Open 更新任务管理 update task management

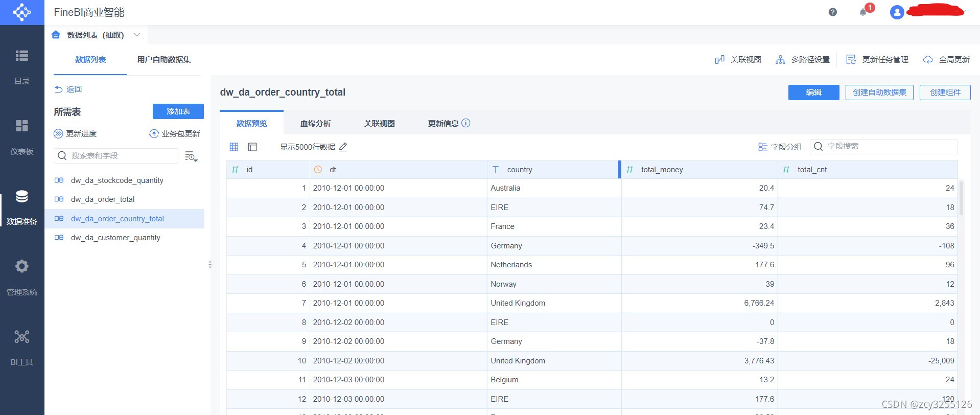[x=877, y=60]
